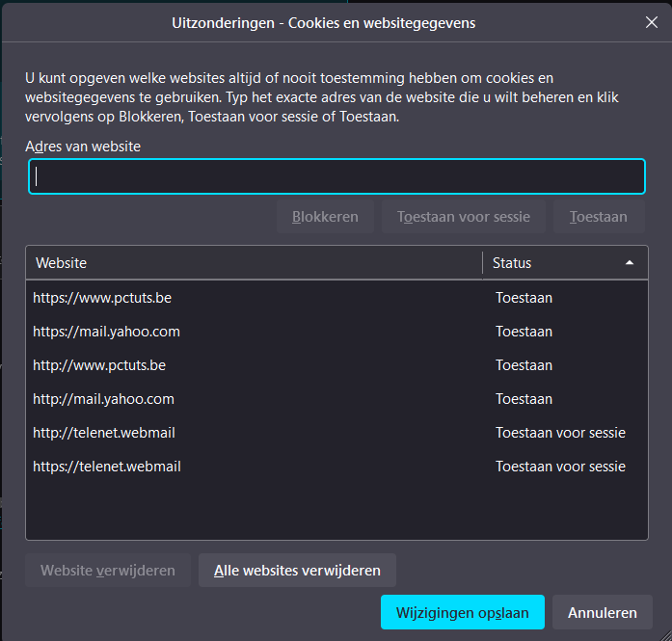The height and width of the screenshot is (641, 672).
Task: Click the Toestaan button
Action: [598, 217]
